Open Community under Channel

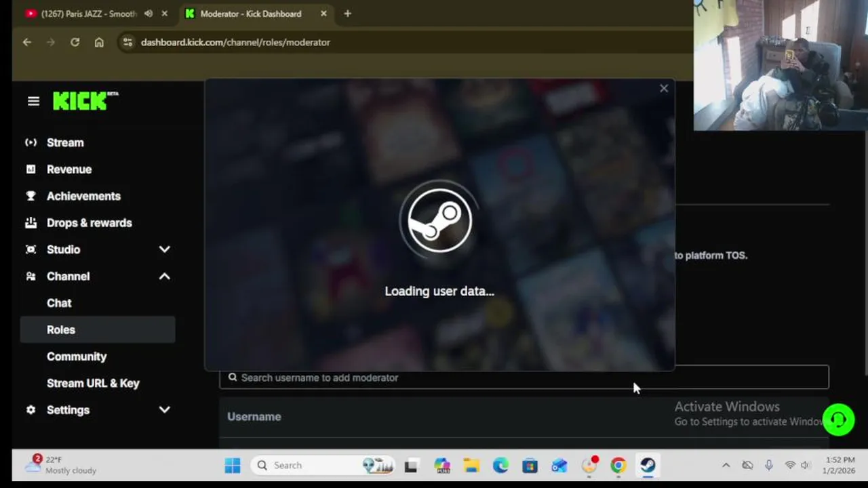pos(77,357)
